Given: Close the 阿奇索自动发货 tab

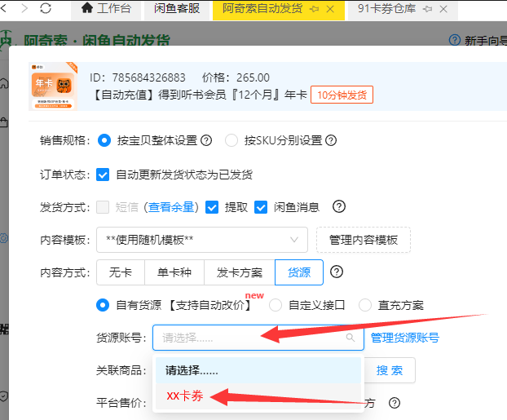Looking at the screenshot, I should tap(329, 10).
